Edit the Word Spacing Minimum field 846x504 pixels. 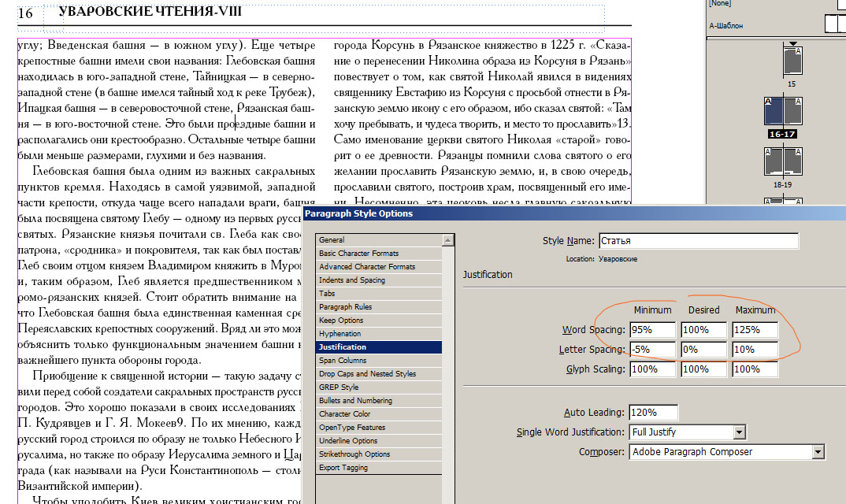pos(652,330)
